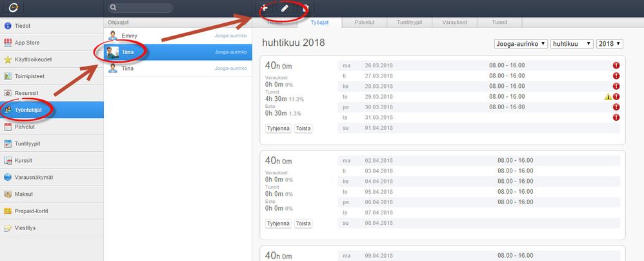
Task: Switch to the Tunnit tab
Action: click(x=499, y=23)
